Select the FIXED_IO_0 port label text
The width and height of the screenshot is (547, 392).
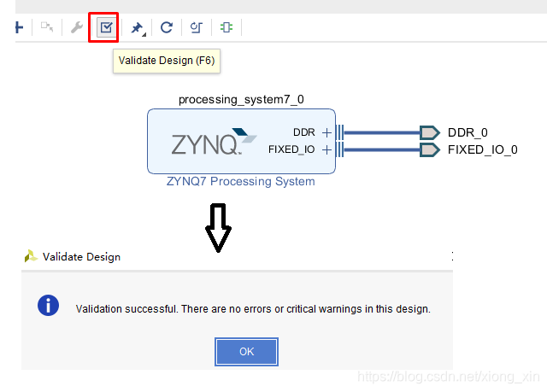482,149
